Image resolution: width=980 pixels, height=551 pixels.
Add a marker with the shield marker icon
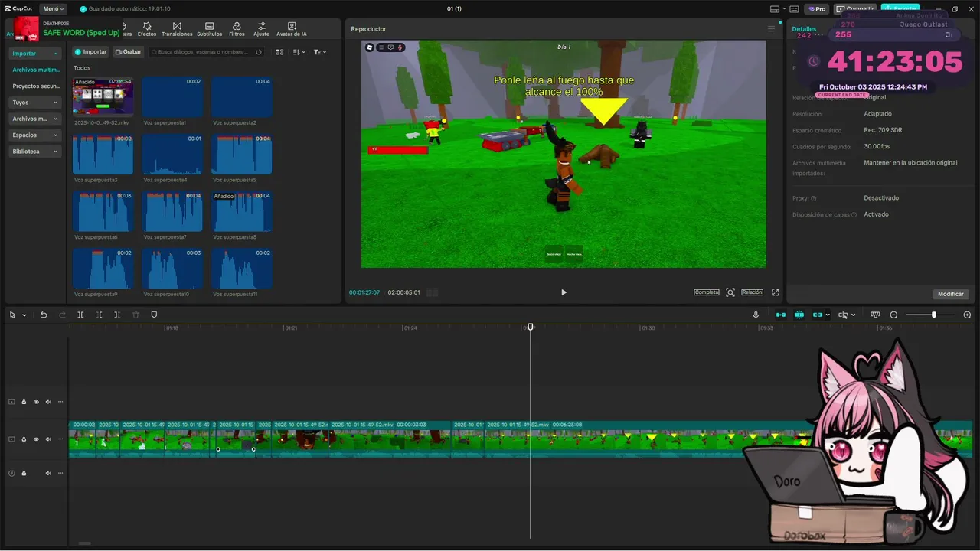154,315
